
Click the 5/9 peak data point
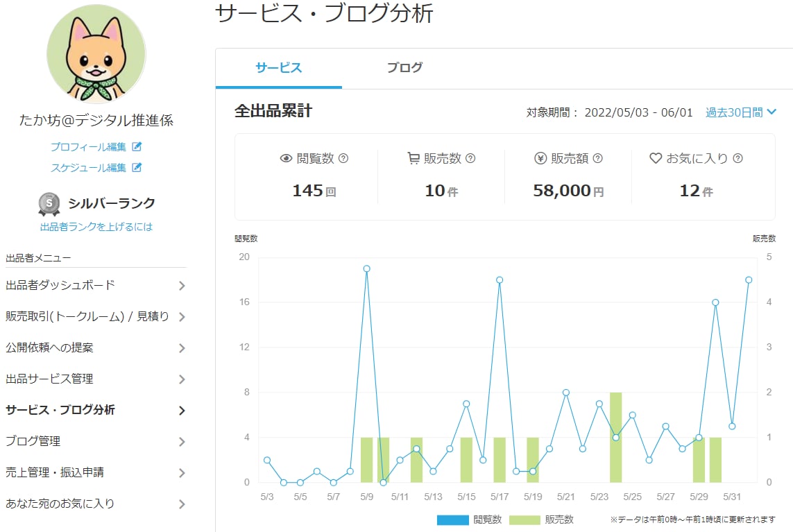(366, 268)
